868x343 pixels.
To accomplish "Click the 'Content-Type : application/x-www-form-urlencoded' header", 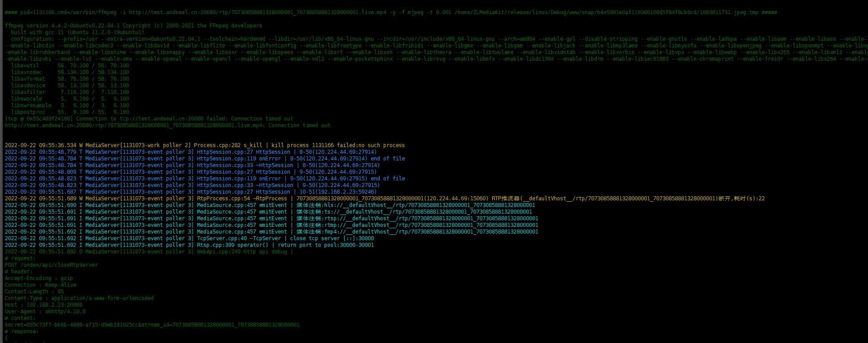I will 79,298.
